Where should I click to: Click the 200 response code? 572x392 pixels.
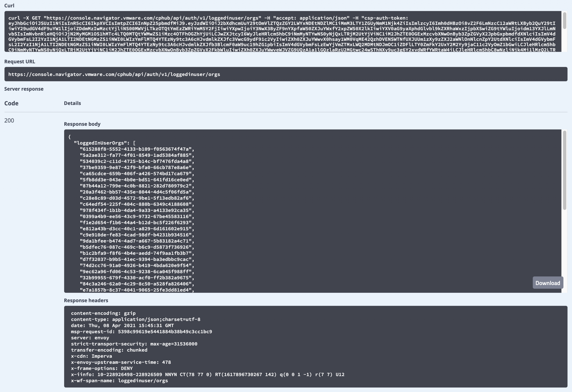[9, 120]
